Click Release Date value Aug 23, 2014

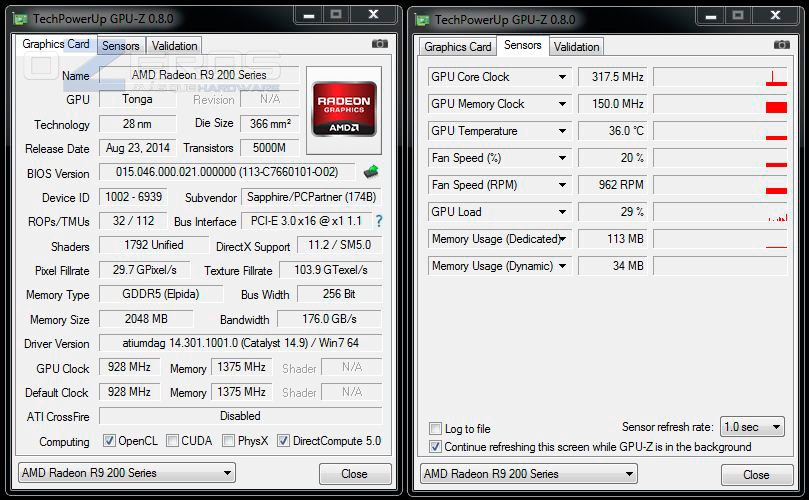click(138, 148)
